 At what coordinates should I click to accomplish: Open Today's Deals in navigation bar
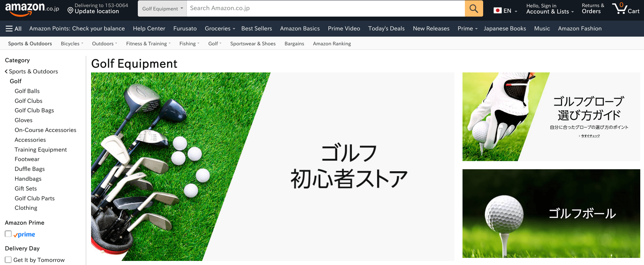click(x=386, y=29)
